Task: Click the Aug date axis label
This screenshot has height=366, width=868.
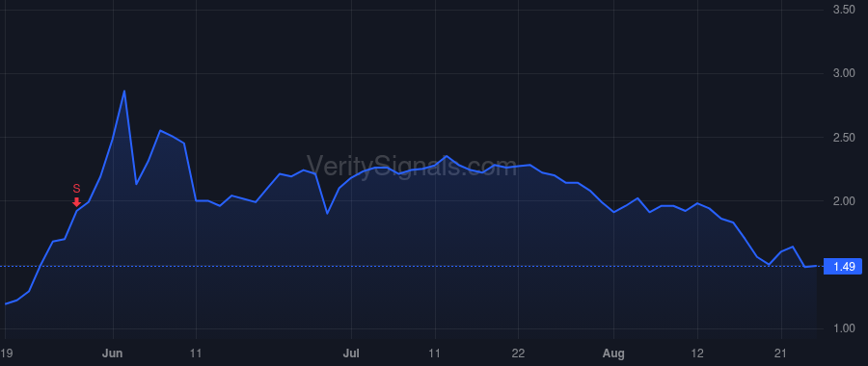Action: (614, 353)
